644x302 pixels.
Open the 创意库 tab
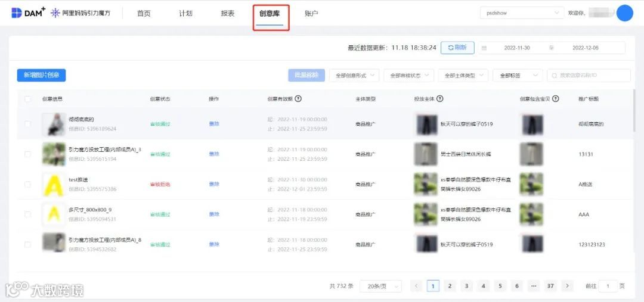tap(270, 13)
